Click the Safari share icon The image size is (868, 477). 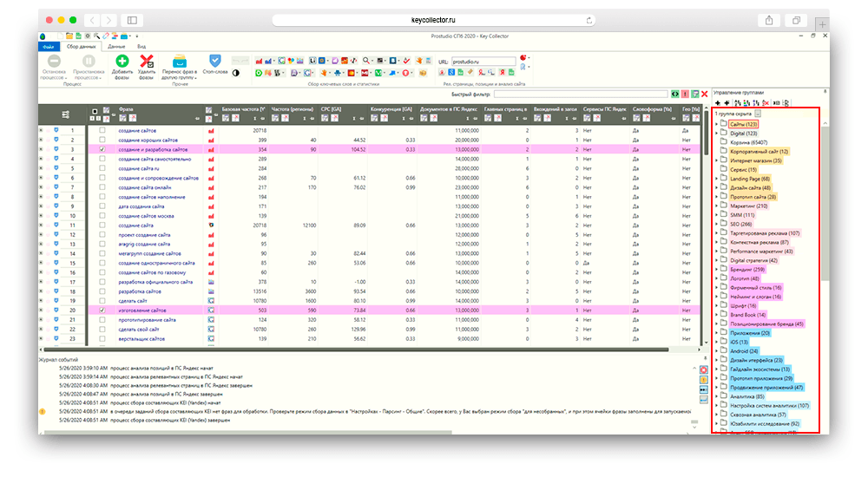coord(769,21)
